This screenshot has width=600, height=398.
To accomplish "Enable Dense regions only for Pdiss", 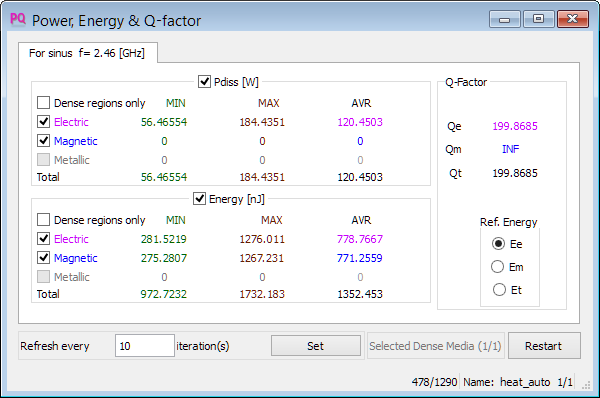I will coord(43,103).
